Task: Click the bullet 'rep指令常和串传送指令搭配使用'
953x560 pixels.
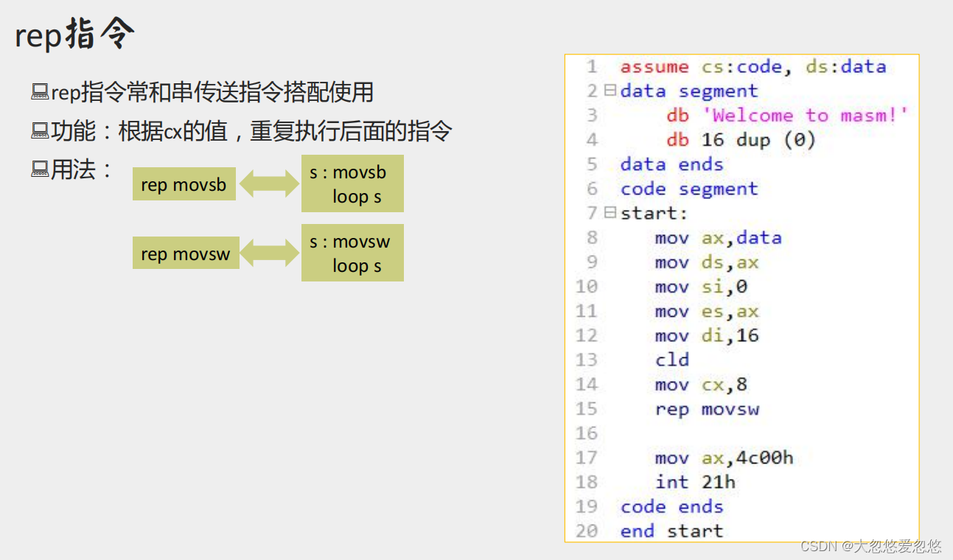Action: (212, 92)
